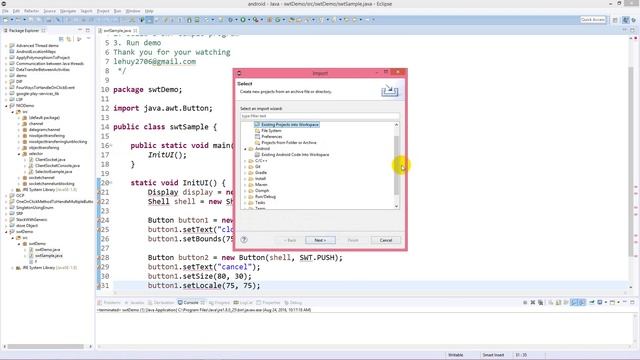This screenshot has height=360, width=640.
Task: Open the Navigate menu
Action: click(x=68, y=11)
